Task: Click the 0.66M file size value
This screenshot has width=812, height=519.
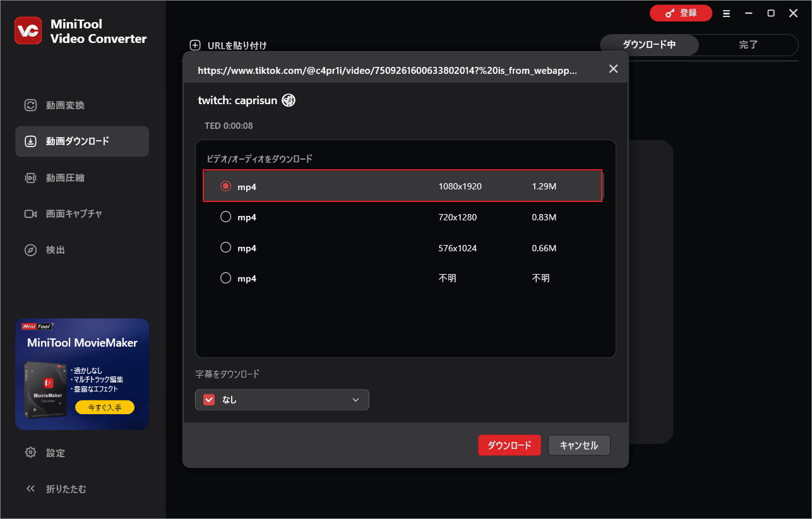Action: [544, 248]
